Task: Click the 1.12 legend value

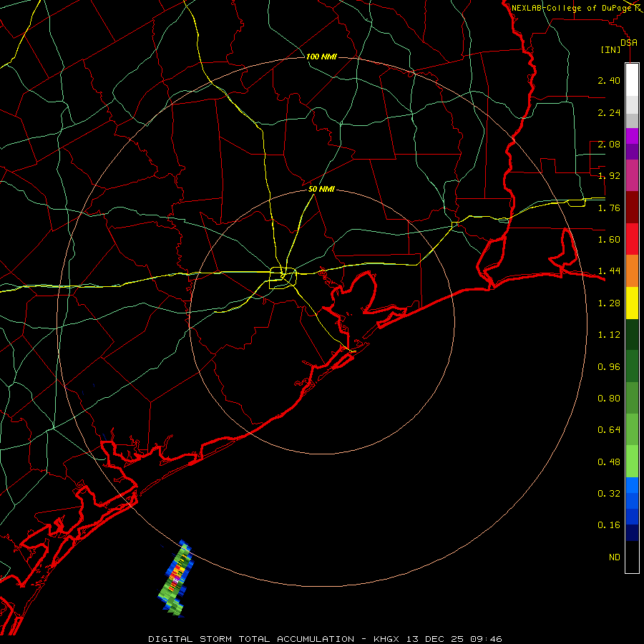Action: point(609,335)
